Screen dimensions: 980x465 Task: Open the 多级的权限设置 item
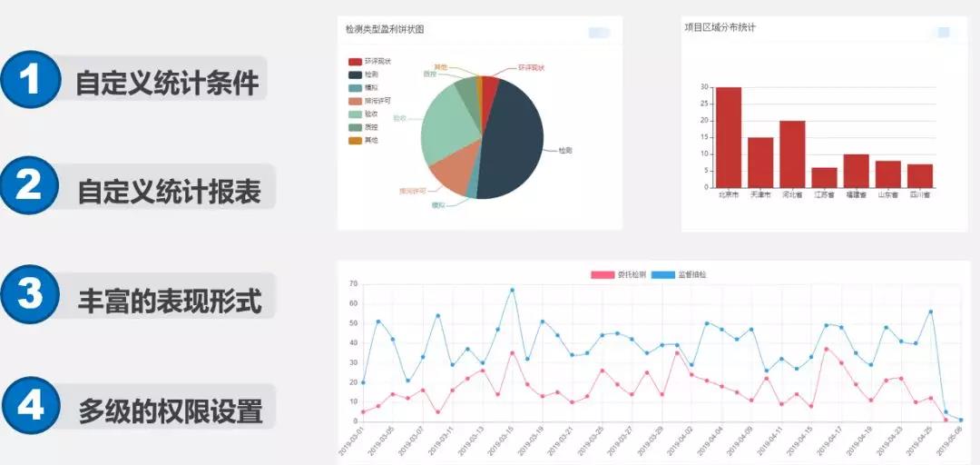point(170,409)
